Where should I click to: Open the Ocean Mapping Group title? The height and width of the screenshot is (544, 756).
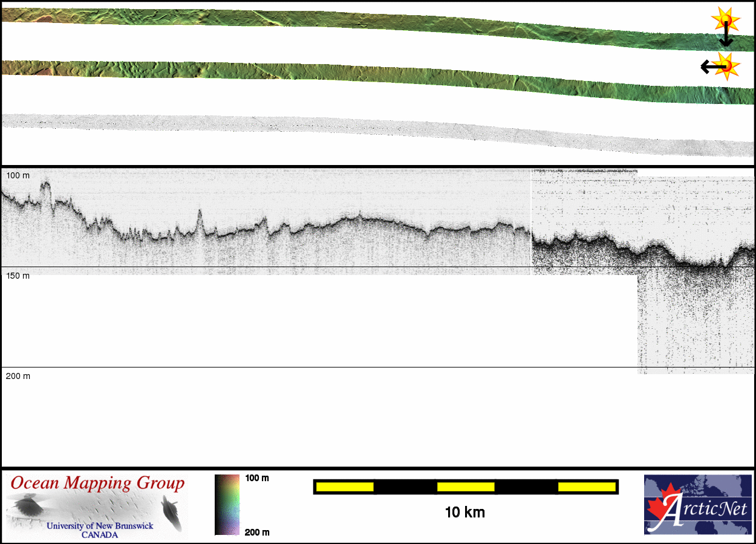click(x=97, y=484)
